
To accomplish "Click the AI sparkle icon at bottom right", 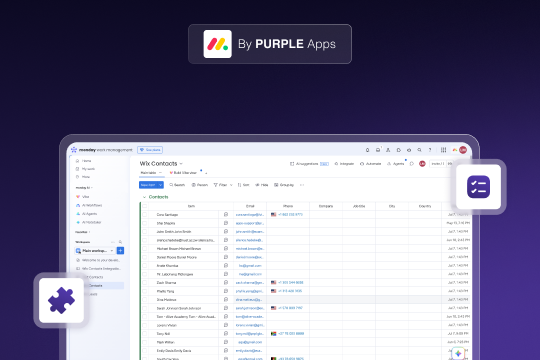I will click(458, 353).
